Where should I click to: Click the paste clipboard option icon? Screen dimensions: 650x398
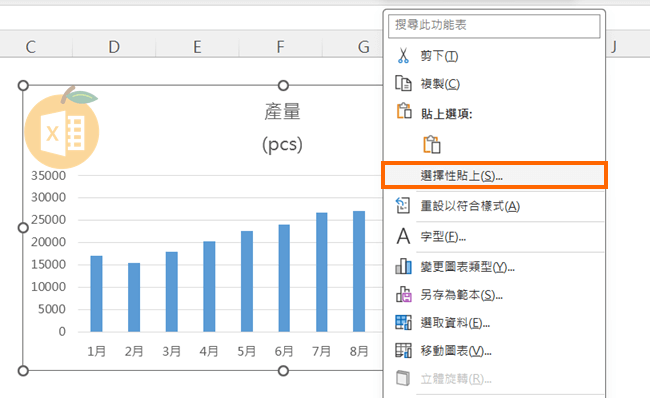432,144
